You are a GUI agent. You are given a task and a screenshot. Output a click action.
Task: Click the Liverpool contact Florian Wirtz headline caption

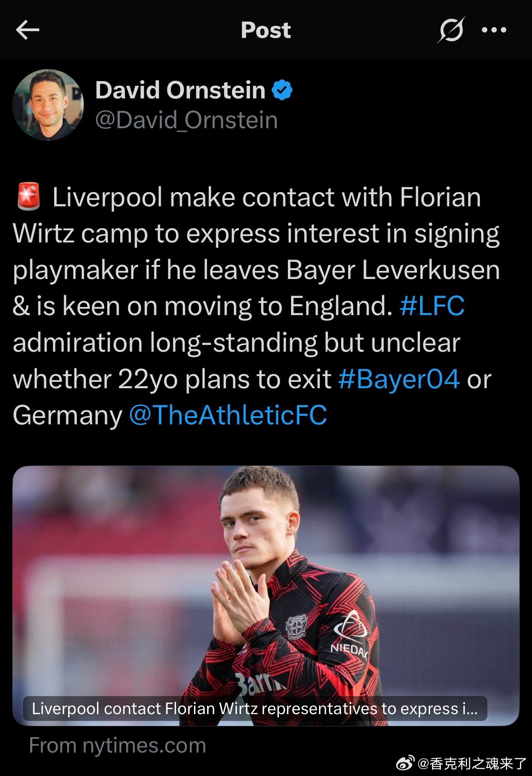(x=255, y=708)
